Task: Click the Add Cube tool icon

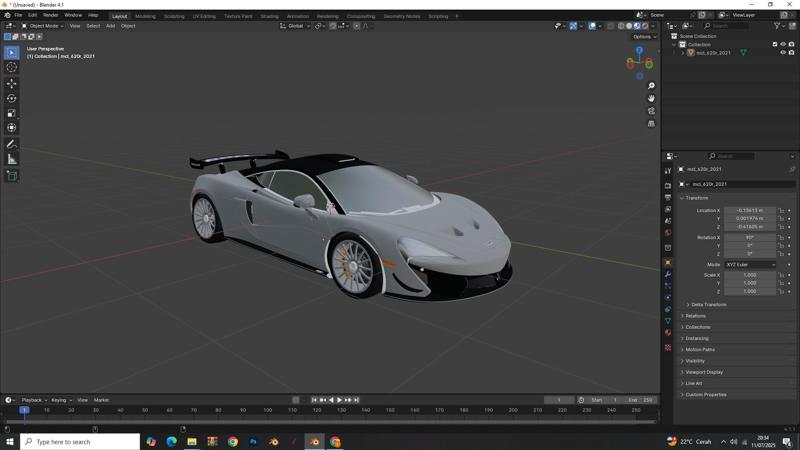Action: pyautogui.click(x=12, y=175)
